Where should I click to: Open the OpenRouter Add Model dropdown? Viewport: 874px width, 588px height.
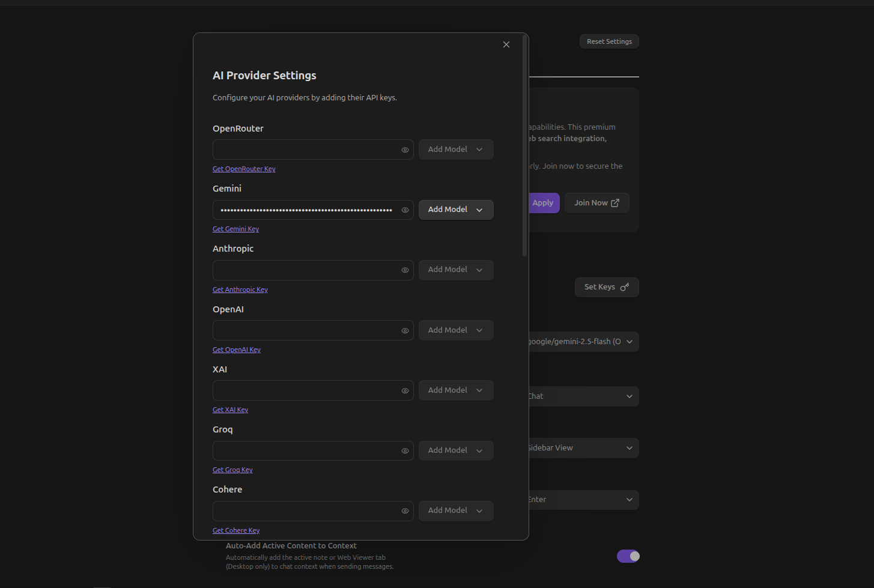(456, 150)
